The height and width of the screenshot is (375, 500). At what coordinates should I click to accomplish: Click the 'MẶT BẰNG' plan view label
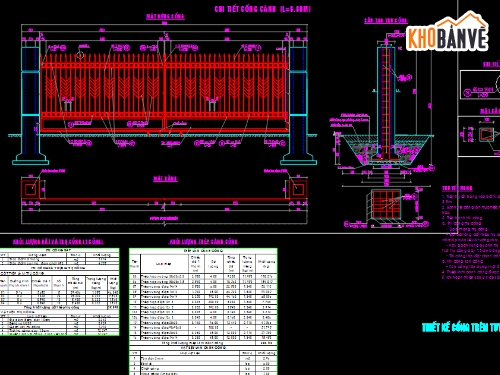click(165, 179)
